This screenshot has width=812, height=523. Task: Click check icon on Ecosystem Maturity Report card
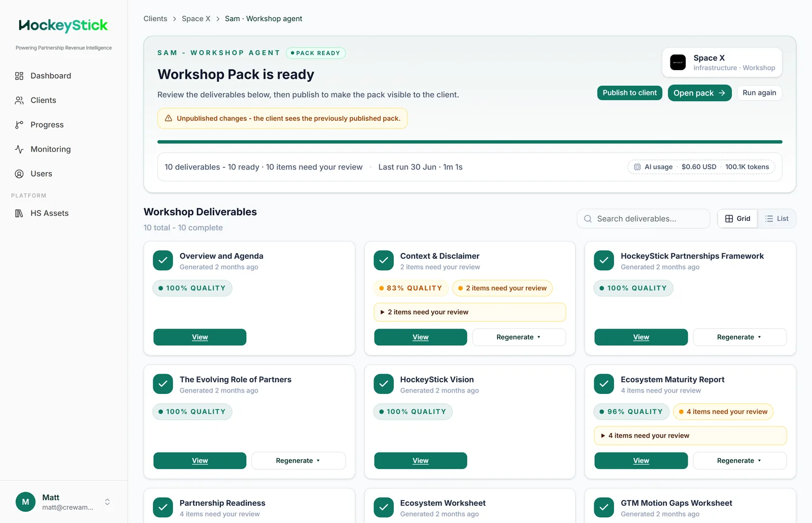tap(604, 384)
